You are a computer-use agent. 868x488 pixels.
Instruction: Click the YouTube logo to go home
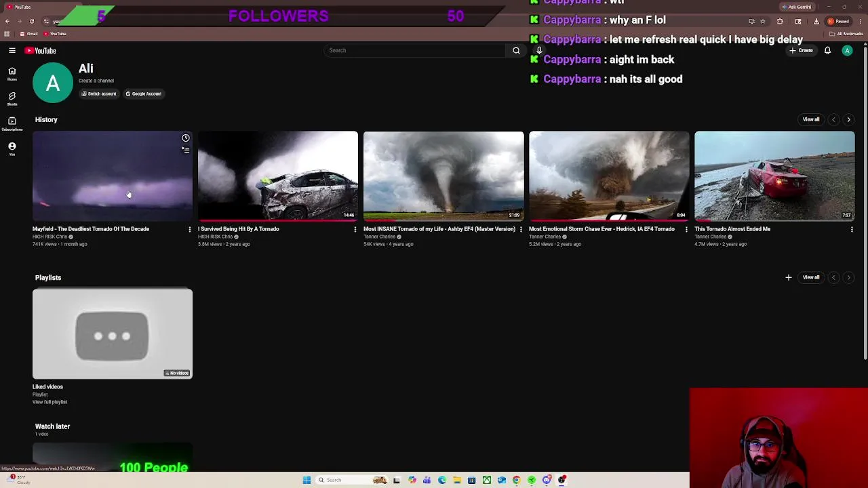(x=41, y=51)
